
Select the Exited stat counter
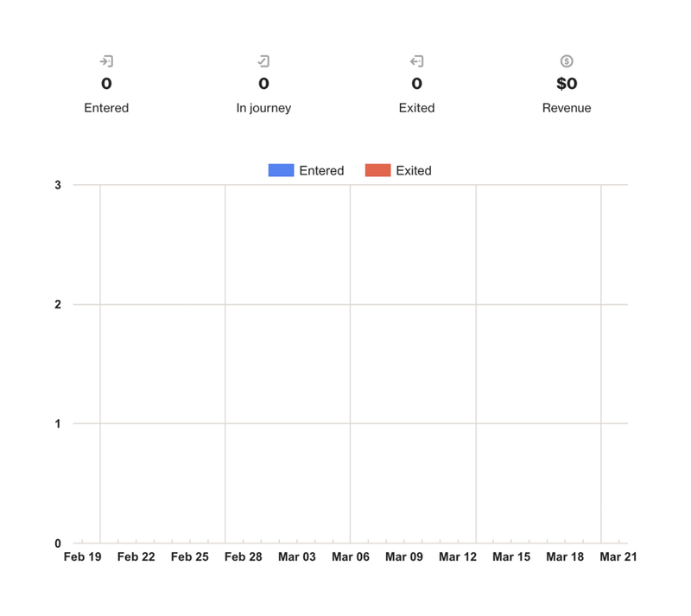pos(417,84)
